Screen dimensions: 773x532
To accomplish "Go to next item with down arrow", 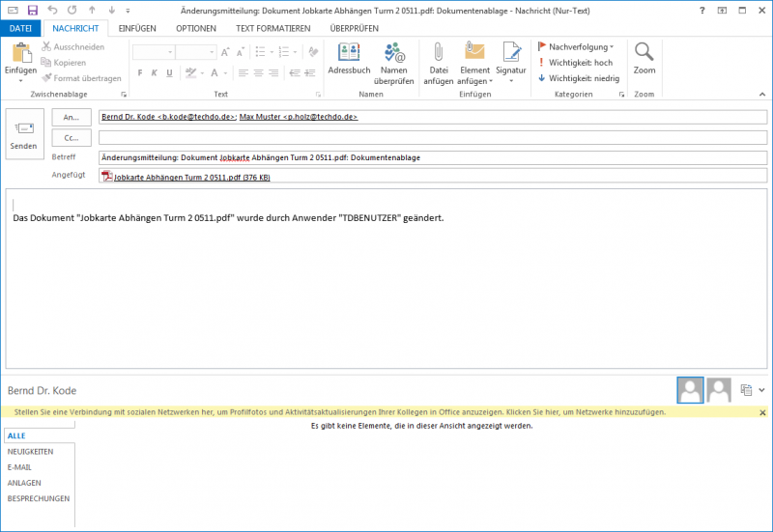I will 112,10.
